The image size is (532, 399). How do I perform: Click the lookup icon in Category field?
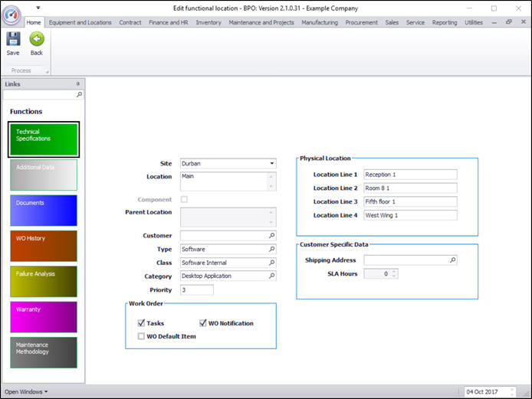coord(271,276)
